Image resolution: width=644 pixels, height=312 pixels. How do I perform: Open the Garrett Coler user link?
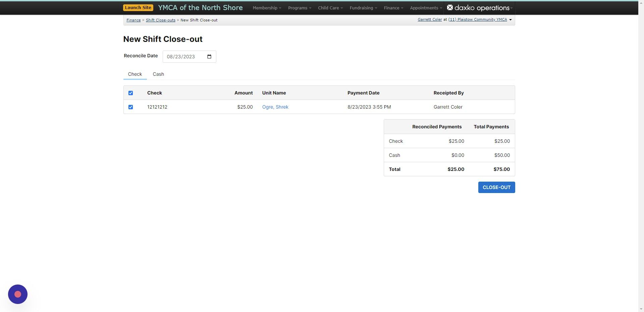pos(430,19)
